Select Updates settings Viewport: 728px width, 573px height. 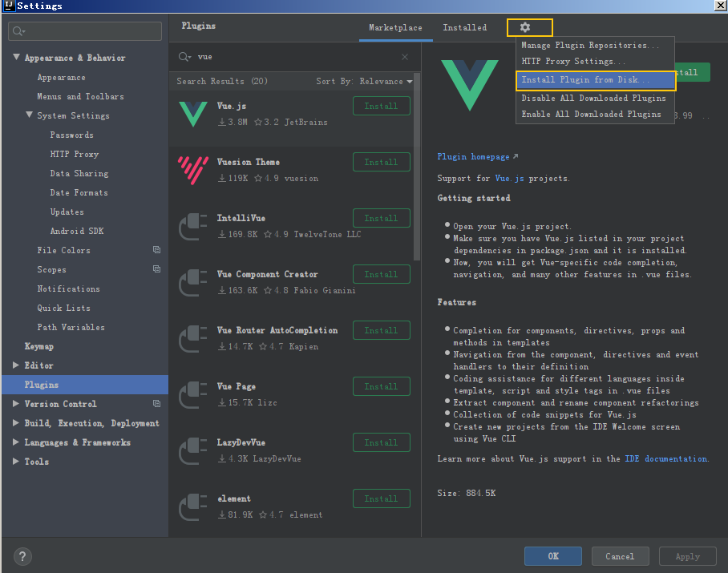point(67,212)
